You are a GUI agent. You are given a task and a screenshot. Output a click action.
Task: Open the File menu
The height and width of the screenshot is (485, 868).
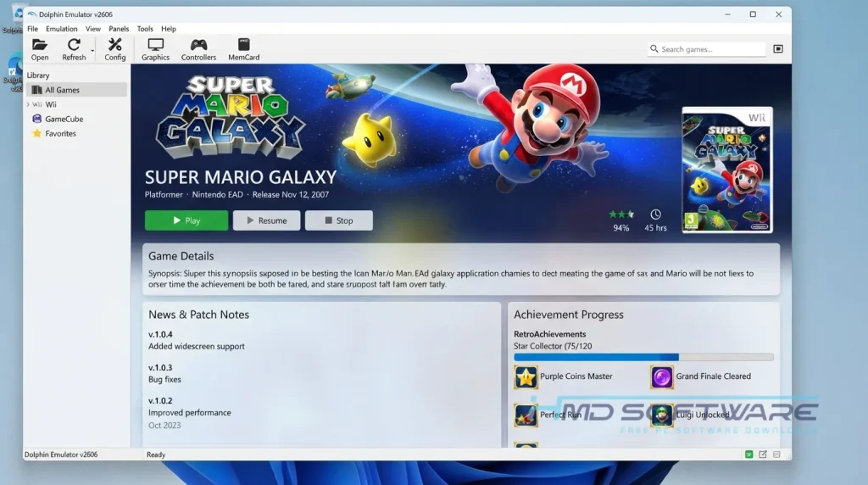[33, 29]
